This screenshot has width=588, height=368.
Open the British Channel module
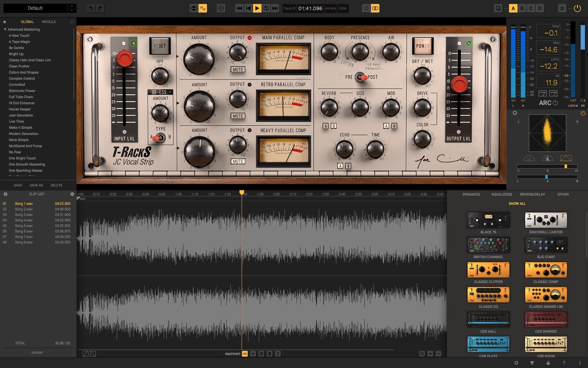point(488,245)
